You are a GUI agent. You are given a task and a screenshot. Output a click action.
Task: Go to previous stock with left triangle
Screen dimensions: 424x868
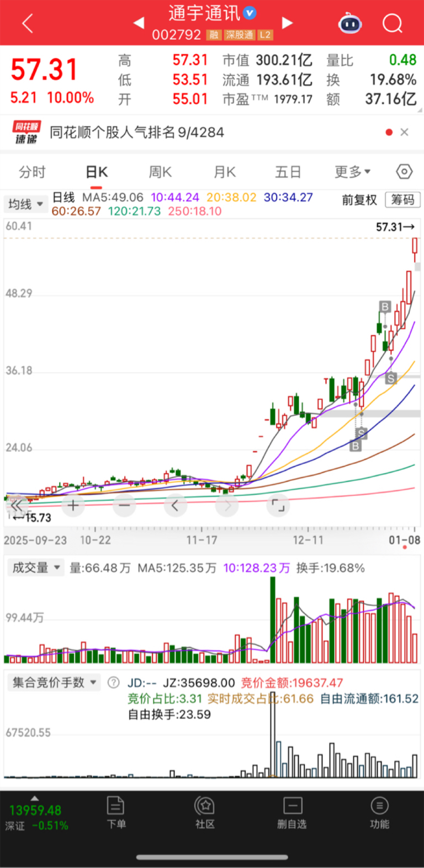tap(139, 23)
